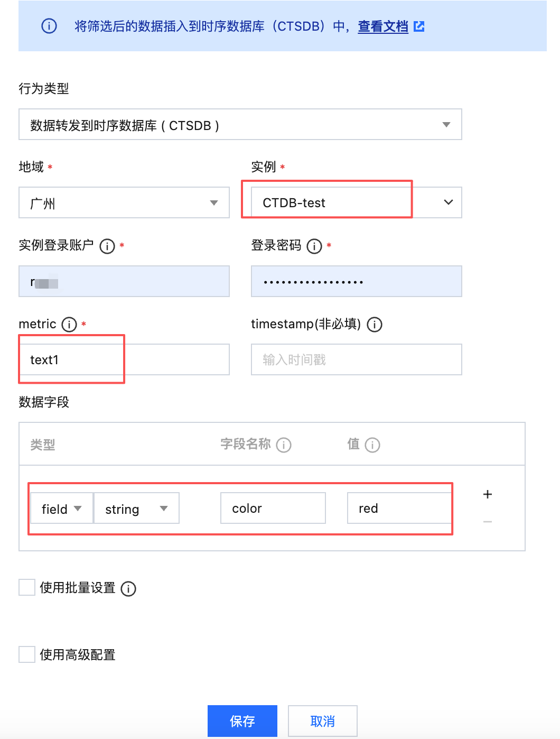The width and height of the screenshot is (560, 739).
Task: Click the 取消 button
Action: tap(322, 720)
